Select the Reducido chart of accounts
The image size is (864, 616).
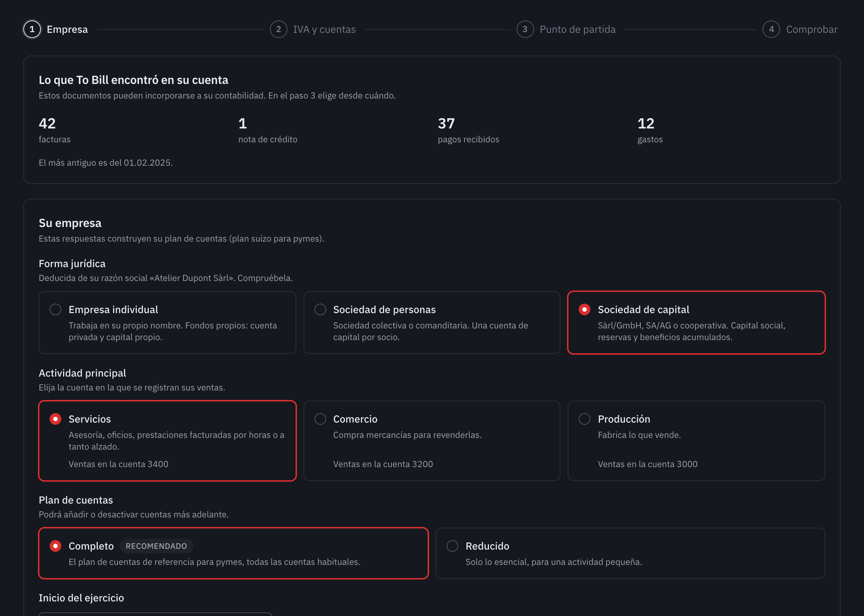[x=630, y=553]
